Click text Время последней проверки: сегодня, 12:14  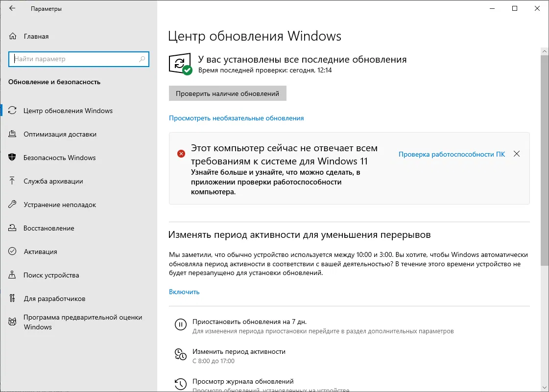265,70
